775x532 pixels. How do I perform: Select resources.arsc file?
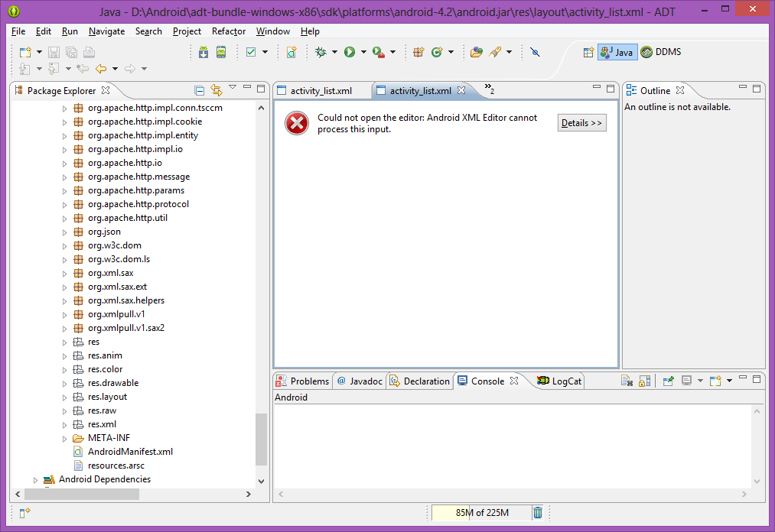click(116, 465)
